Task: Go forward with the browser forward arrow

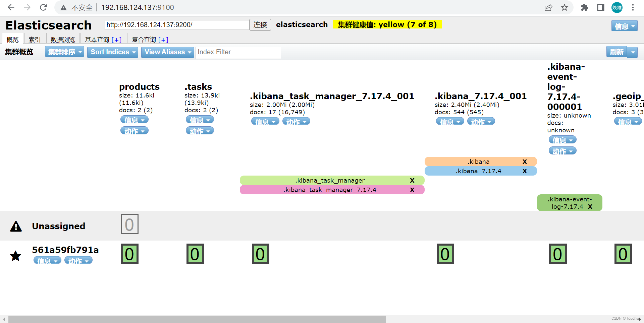Action: [27, 7]
